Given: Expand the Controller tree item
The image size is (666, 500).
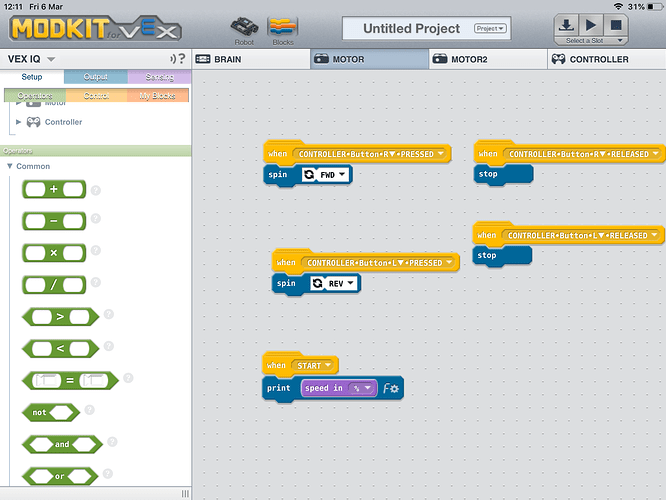Looking at the screenshot, I should coord(18,122).
